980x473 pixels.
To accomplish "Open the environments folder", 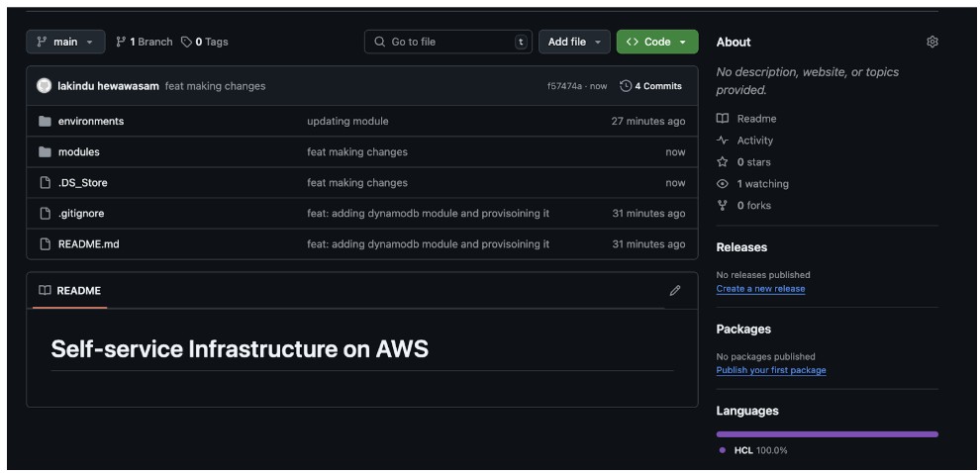I will pos(91,121).
